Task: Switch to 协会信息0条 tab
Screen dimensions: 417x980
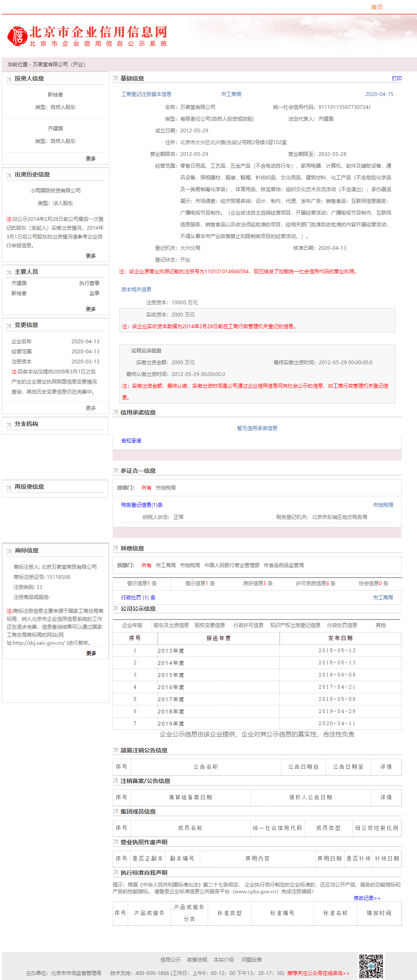Action: [373, 583]
